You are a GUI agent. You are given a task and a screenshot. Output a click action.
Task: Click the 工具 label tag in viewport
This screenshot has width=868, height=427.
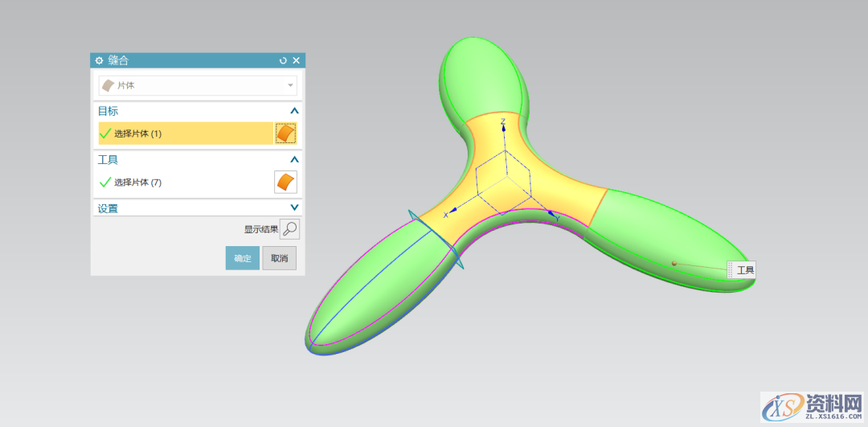click(744, 270)
